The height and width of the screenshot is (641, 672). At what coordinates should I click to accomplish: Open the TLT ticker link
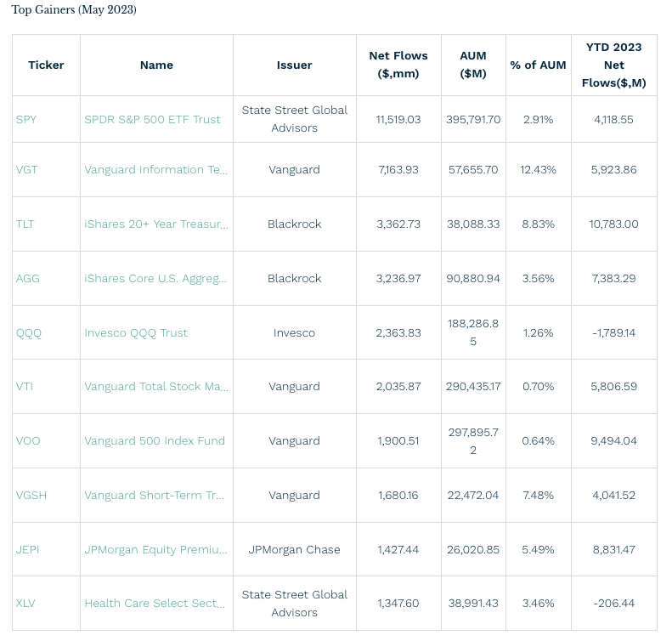click(x=25, y=224)
